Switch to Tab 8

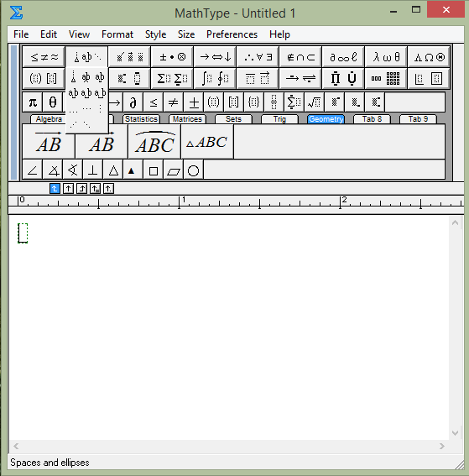pyautogui.click(x=372, y=119)
